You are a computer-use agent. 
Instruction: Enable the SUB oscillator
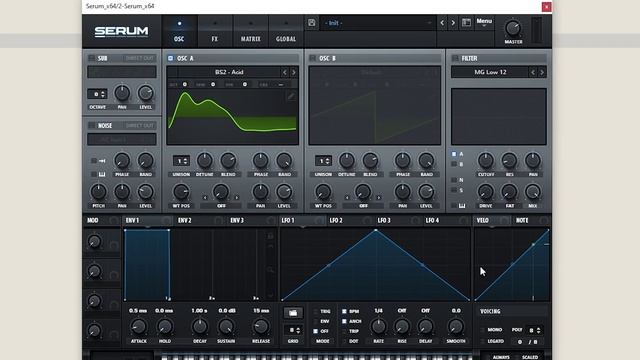pyautogui.click(x=92, y=58)
